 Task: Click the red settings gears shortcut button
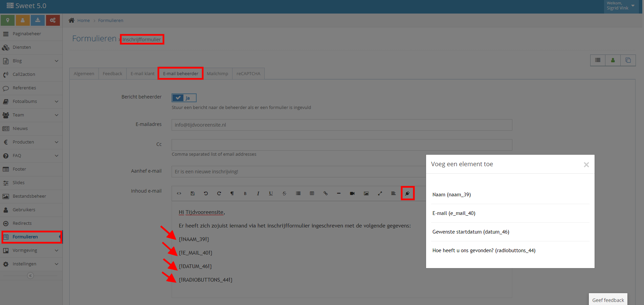tap(53, 20)
